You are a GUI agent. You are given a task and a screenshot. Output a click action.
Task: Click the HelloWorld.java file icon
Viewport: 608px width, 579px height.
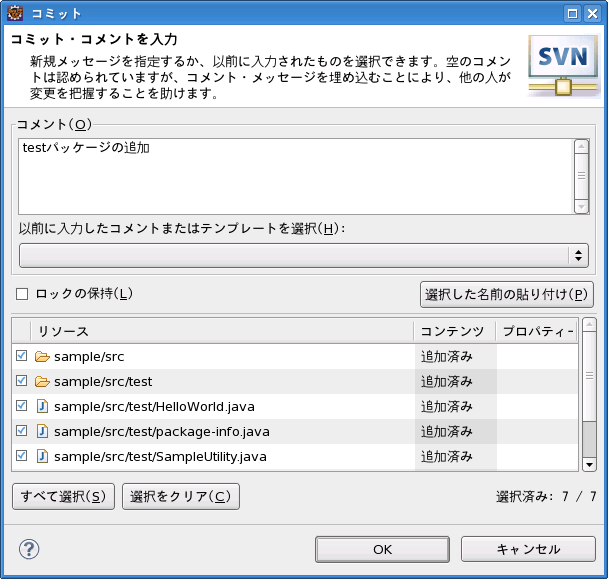42,406
